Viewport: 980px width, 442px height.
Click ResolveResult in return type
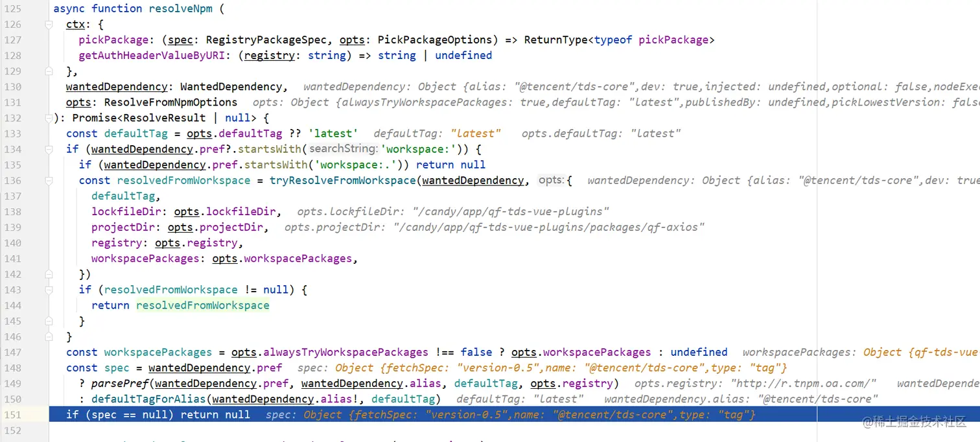click(167, 118)
